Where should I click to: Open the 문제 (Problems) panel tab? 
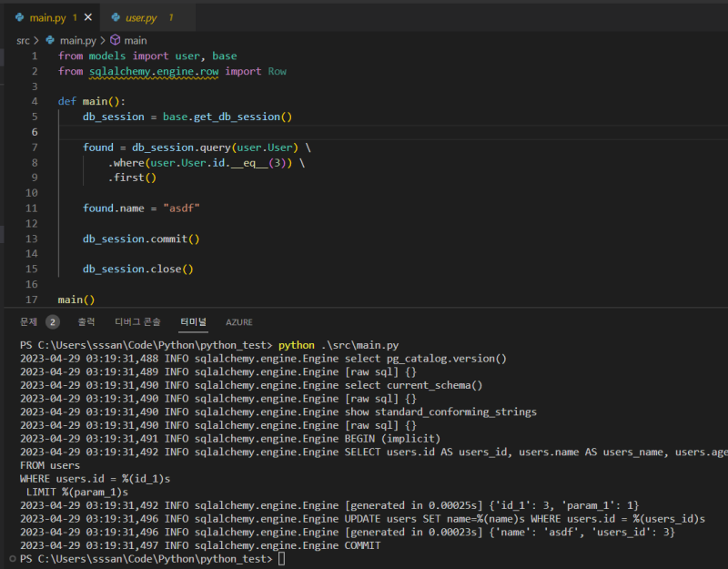[29, 321]
